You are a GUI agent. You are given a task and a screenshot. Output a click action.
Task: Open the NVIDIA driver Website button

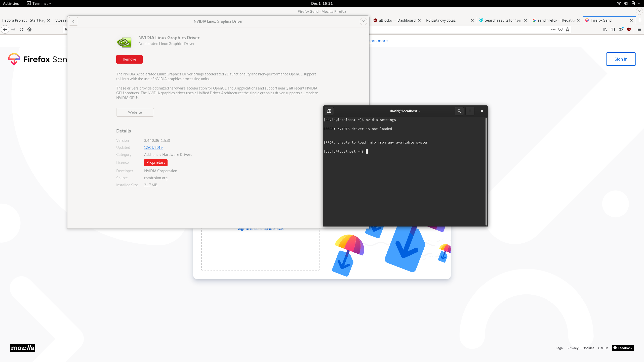coord(135,112)
